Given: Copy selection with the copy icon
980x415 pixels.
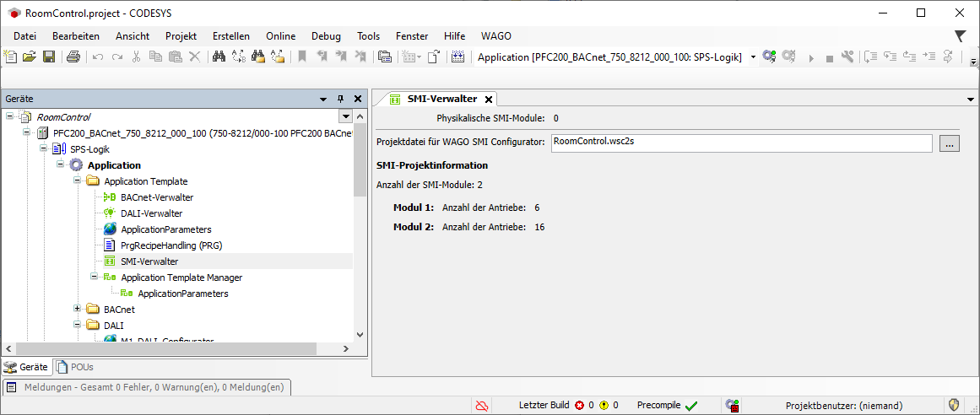Looking at the screenshot, I should point(155,57).
